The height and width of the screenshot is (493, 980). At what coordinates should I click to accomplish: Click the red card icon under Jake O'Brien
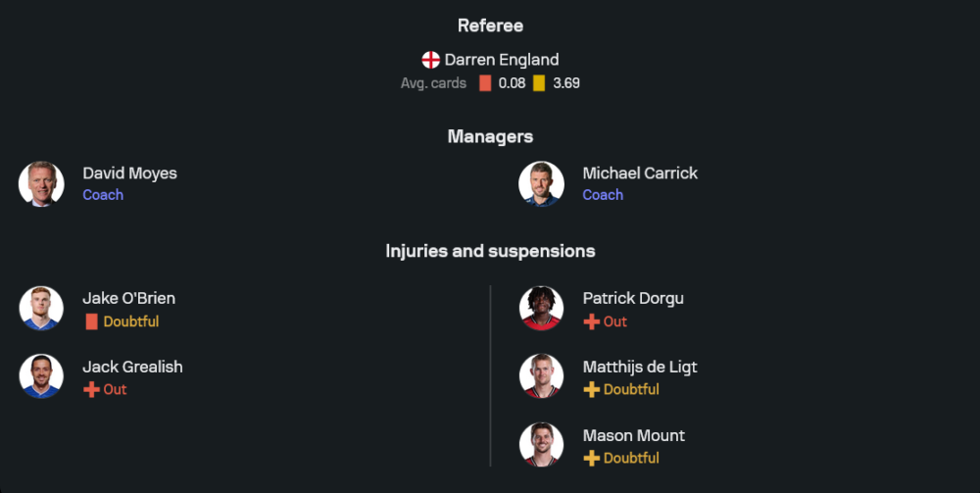point(91,321)
